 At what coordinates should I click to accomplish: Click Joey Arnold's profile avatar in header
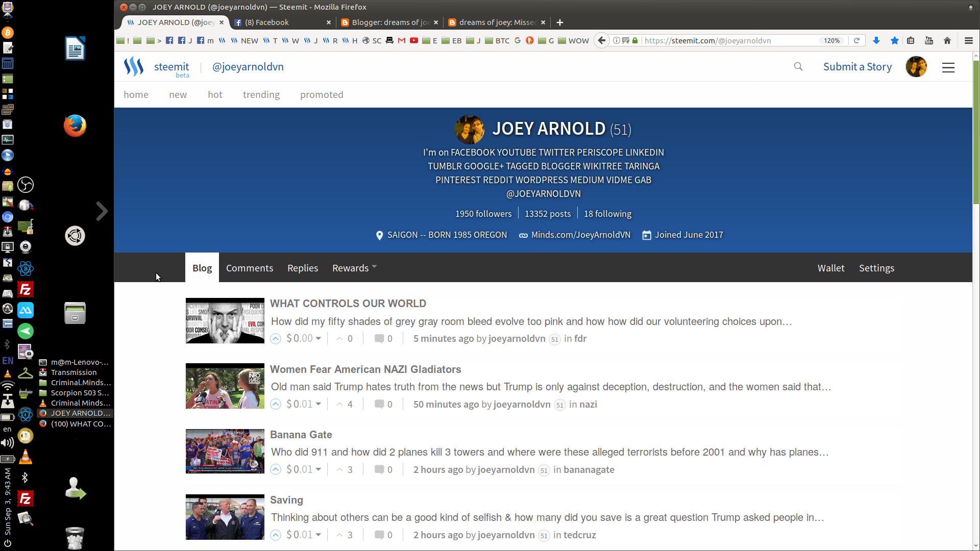click(x=916, y=66)
